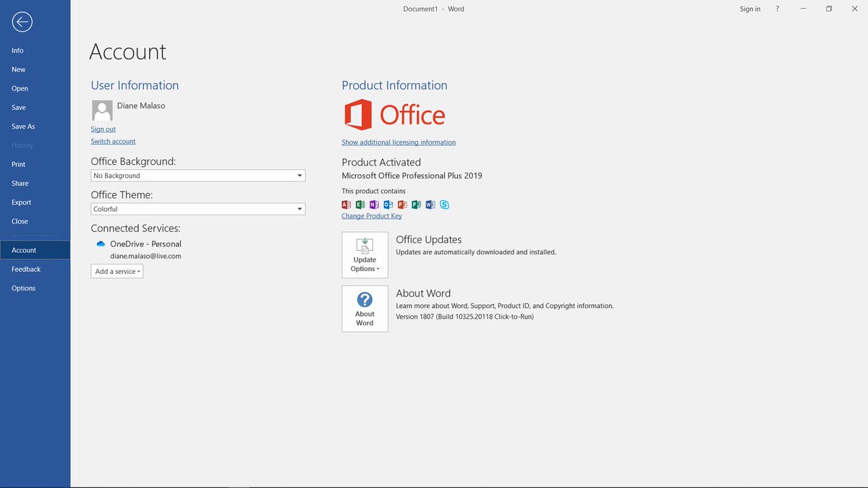Click Microsoft Office Professional Plus 2019 text
Image resolution: width=868 pixels, height=488 pixels.
(x=412, y=176)
